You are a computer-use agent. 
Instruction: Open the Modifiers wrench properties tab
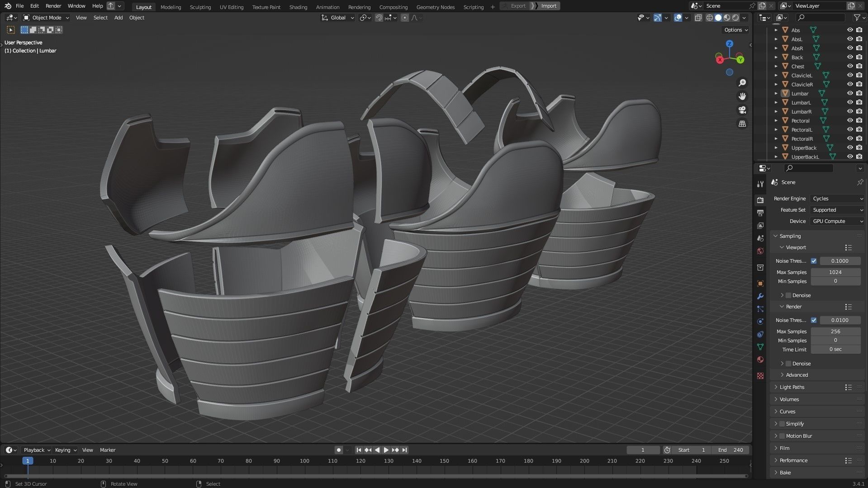(x=760, y=296)
